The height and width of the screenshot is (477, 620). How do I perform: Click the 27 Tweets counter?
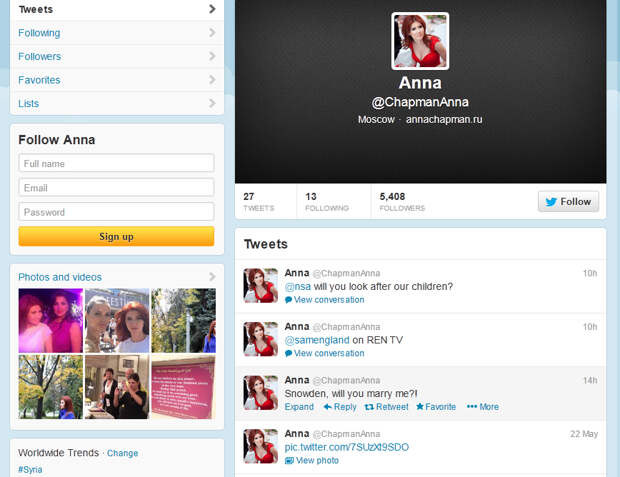click(x=259, y=201)
